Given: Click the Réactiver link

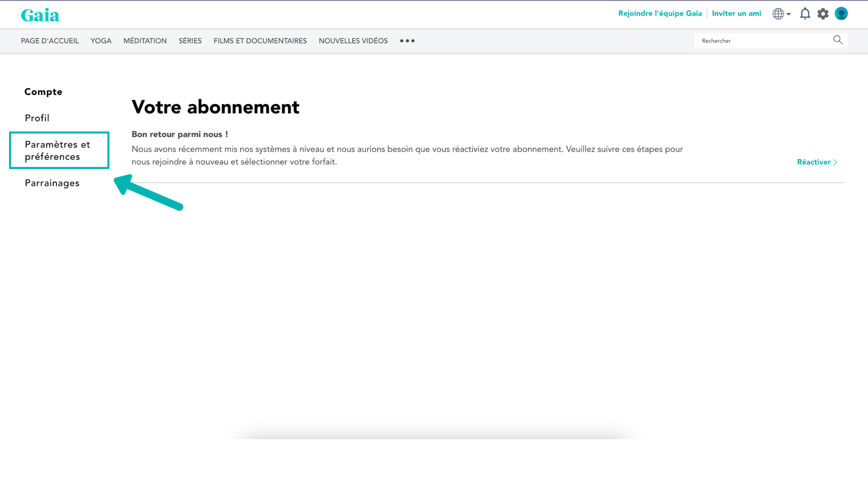Looking at the screenshot, I should pos(817,162).
